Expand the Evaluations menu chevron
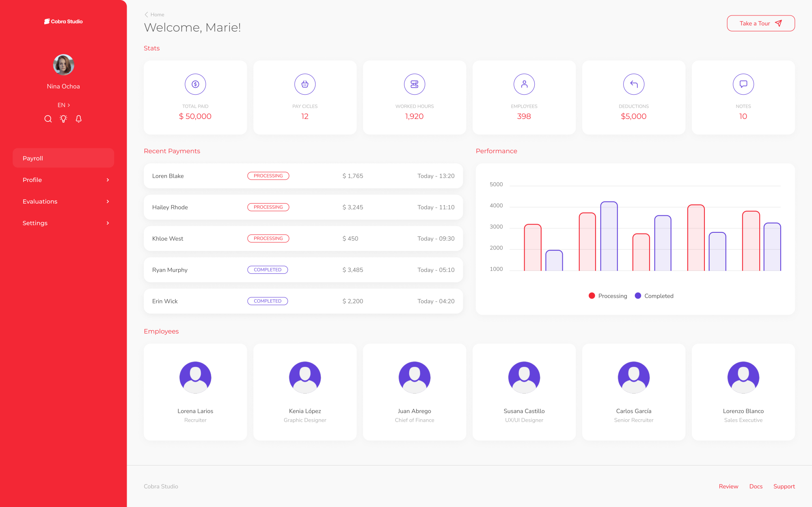The image size is (812, 507). pos(108,201)
